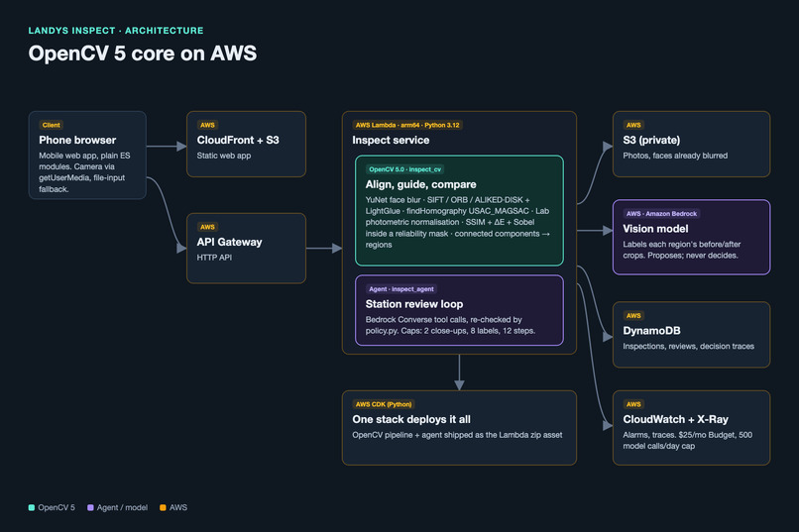799x532 pixels.
Task: Select the CloudFront + S3 card
Action: pyautogui.click(x=246, y=144)
